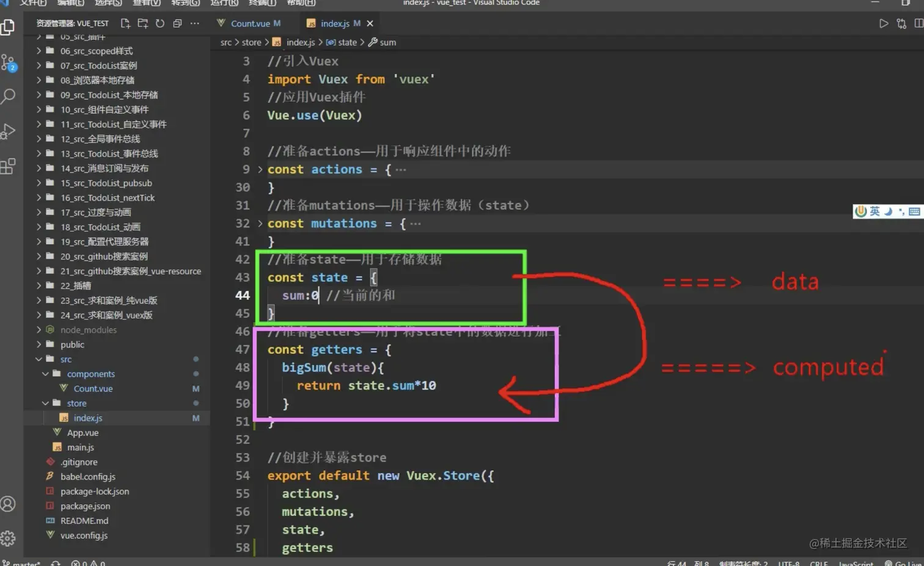The image size is (924, 566).
Task: Click the open changes compare icon
Action: [x=901, y=23]
